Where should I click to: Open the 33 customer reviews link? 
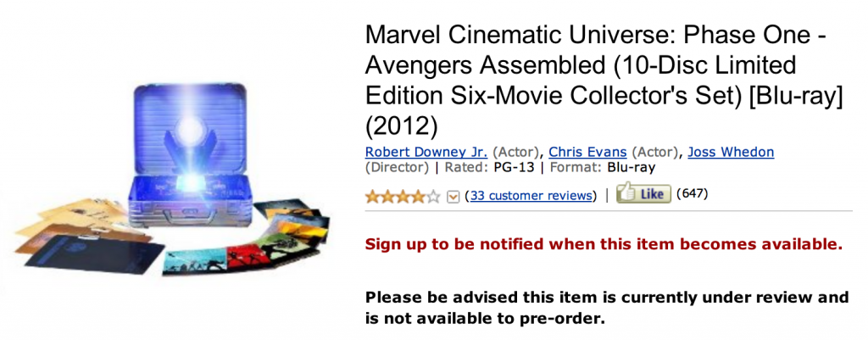point(532,196)
